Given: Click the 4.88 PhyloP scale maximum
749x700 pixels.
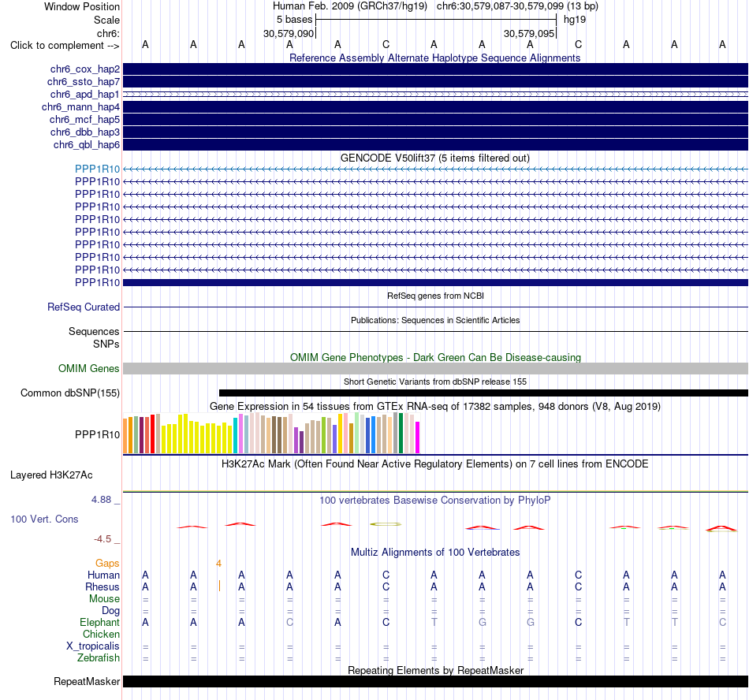Looking at the screenshot, I should click(x=101, y=500).
